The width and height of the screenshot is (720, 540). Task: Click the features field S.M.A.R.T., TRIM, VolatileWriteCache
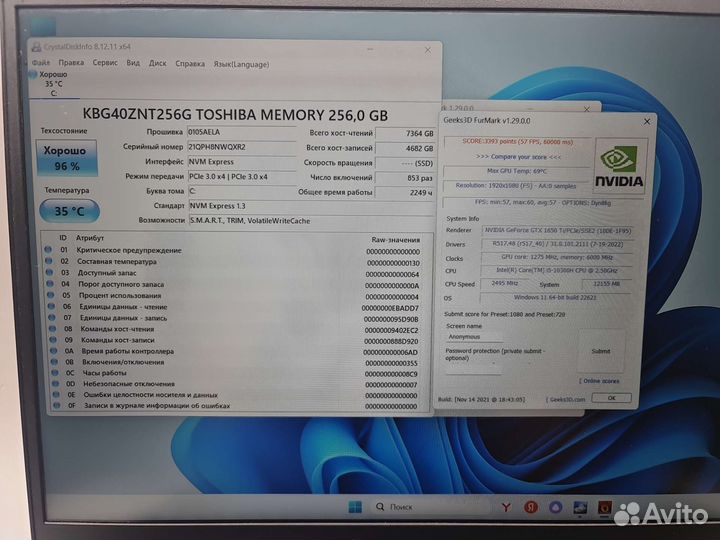point(311,220)
